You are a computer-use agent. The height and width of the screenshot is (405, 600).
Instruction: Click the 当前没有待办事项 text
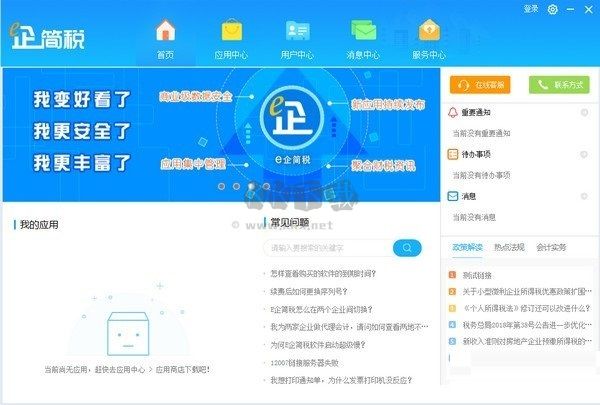(481, 175)
